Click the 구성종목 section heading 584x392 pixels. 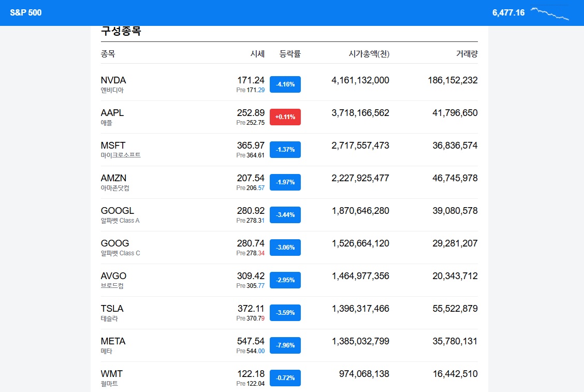pyautogui.click(x=121, y=31)
